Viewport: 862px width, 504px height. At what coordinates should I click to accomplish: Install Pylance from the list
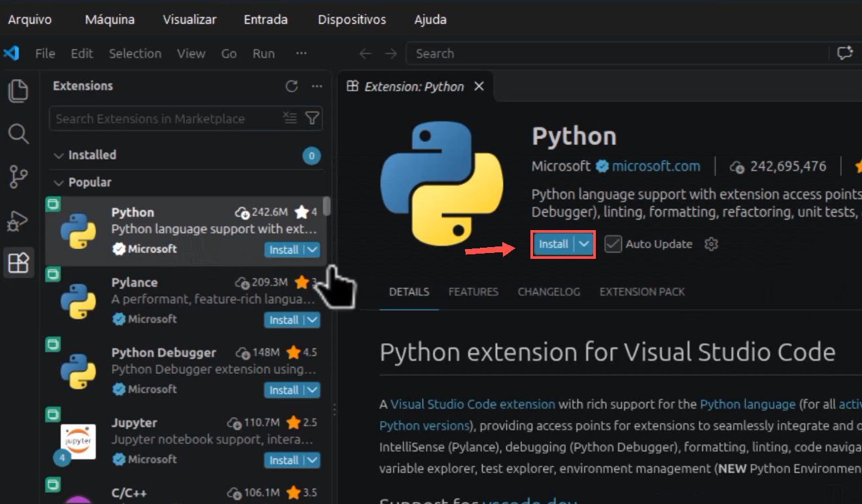click(284, 320)
